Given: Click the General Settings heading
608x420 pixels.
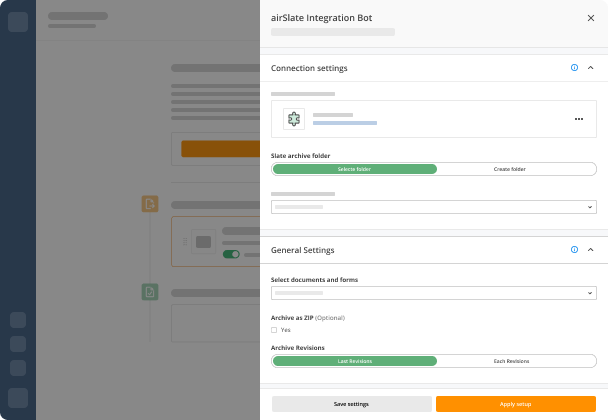Looking at the screenshot, I should coord(302,250).
